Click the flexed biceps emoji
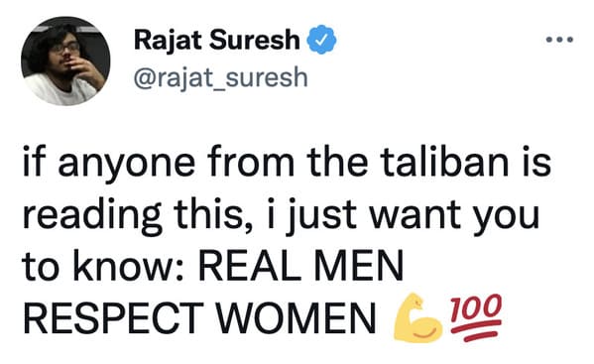This screenshot has width=594, height=364. point(417,318)
